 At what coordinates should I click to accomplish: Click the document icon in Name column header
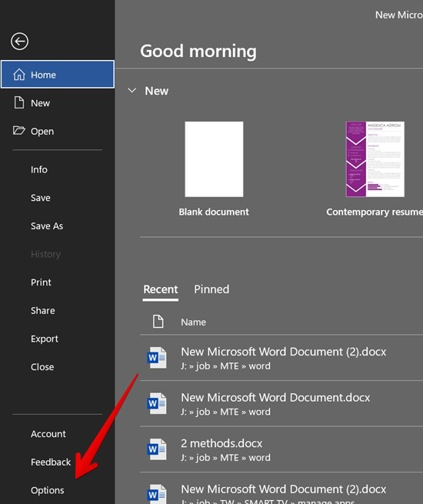click(x=158, y=322)
